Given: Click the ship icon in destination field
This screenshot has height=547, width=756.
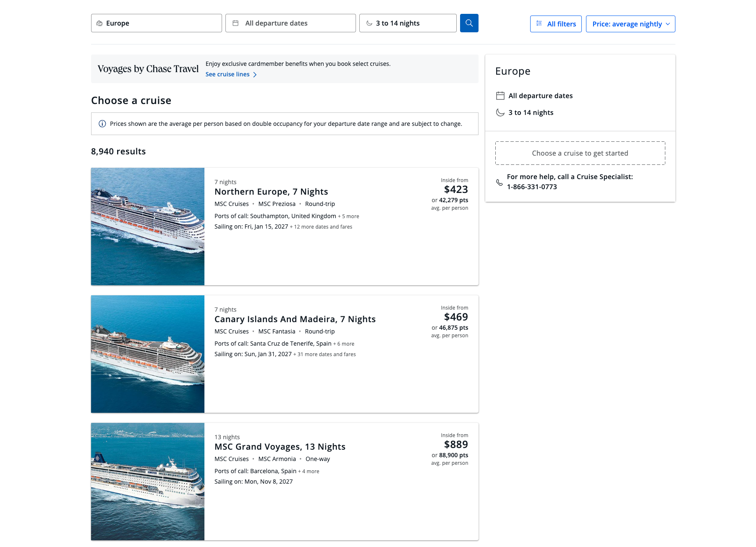Looking at the screenshot, I should [x=99, y=23].
